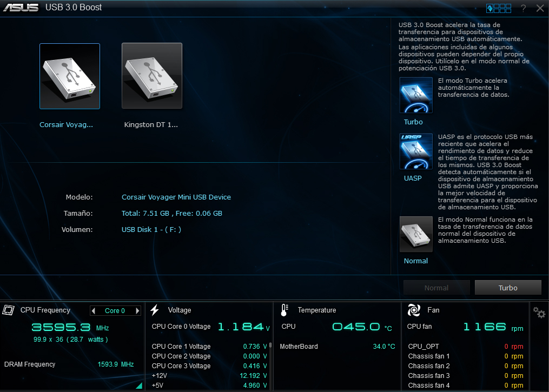Viewport: 549px width, 392px height.
Task: Select the Kingston DT drive icon
Action: coord(152,76)
